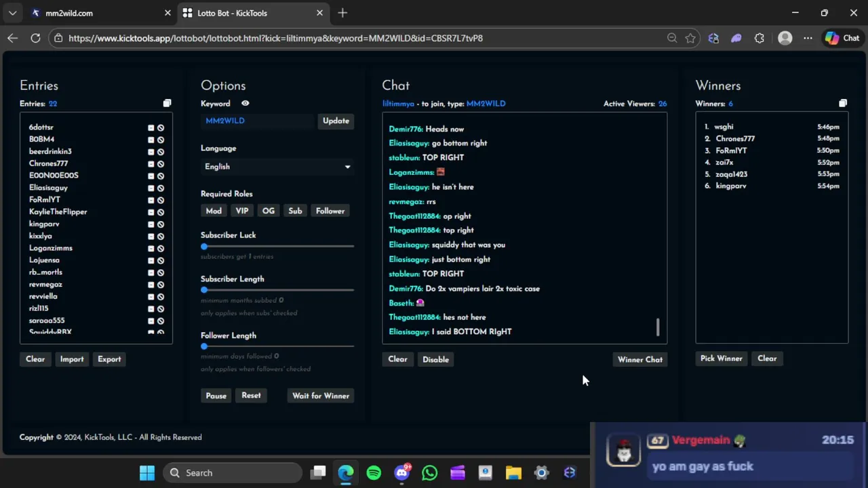
Task: Clear the entries list
Action: tap(35, 359)
